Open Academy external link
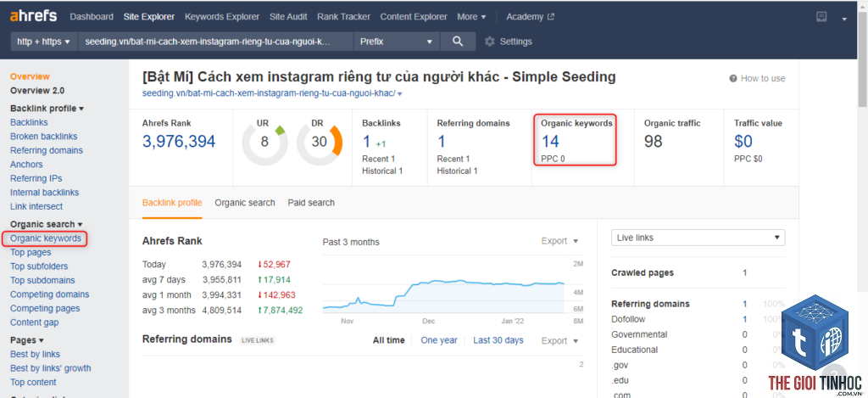 tap(531, 17)
